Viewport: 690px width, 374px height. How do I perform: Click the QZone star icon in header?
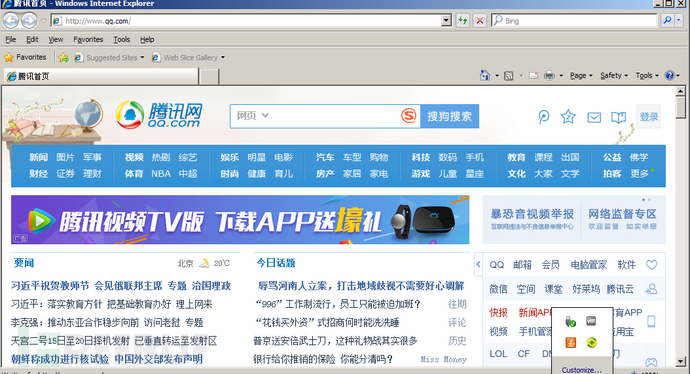tap(568, 117)
